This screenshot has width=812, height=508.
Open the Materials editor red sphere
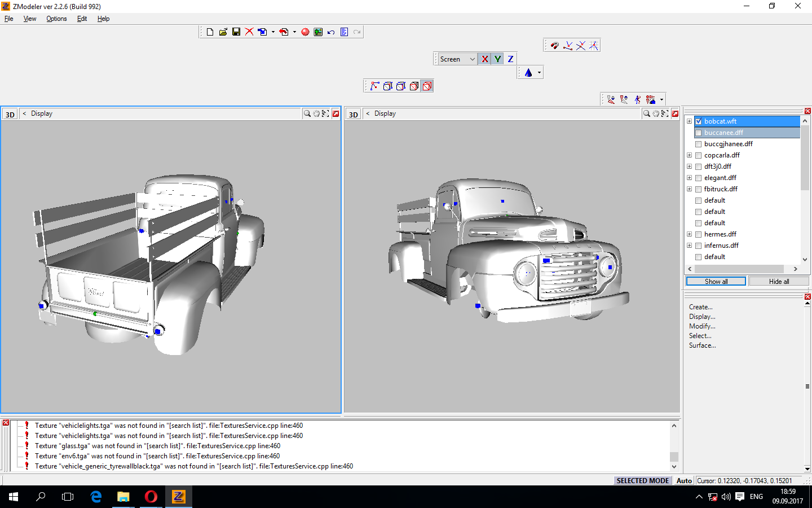pos(305,32)
